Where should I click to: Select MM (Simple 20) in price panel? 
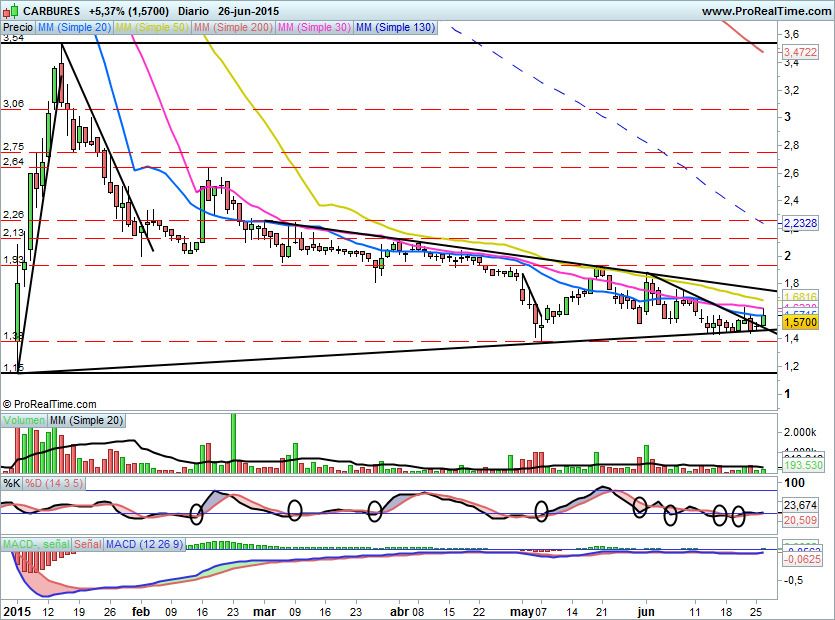pos(74,27)
